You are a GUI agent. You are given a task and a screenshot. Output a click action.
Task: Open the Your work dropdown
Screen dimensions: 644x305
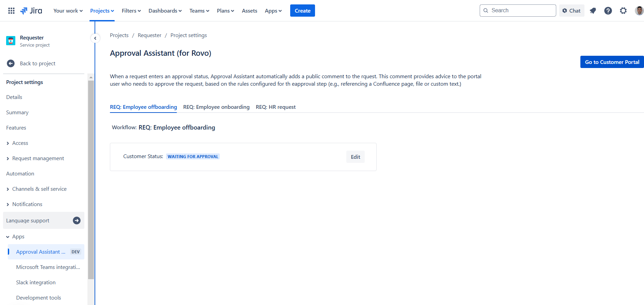point(68,11)
